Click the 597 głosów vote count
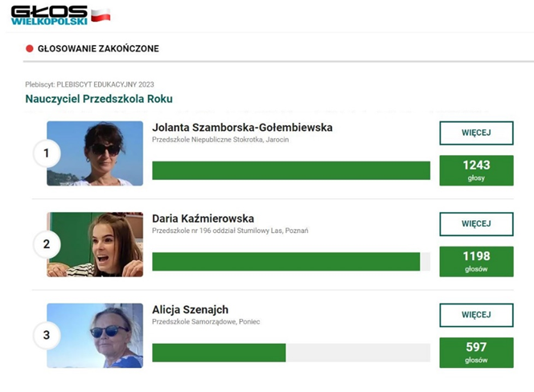The height and width of the screenshot is (392, 534). coord(476,352)
